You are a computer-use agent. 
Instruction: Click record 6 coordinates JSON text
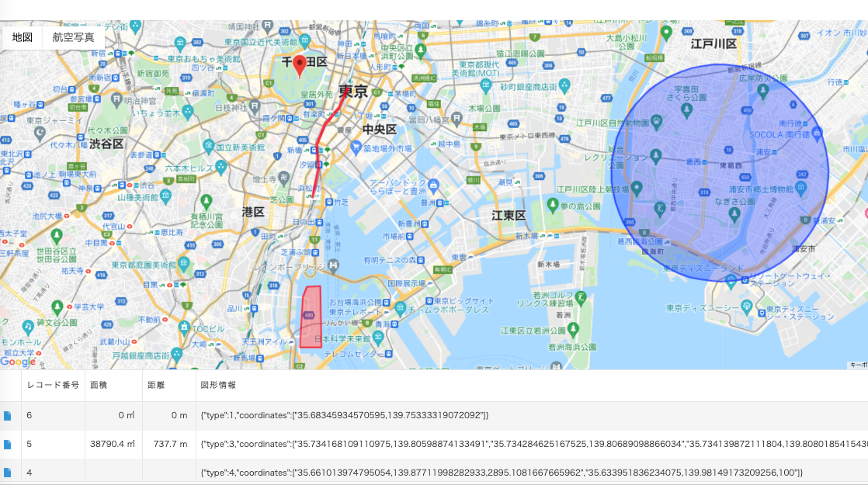pyautogui.click(x=344, y=415)
